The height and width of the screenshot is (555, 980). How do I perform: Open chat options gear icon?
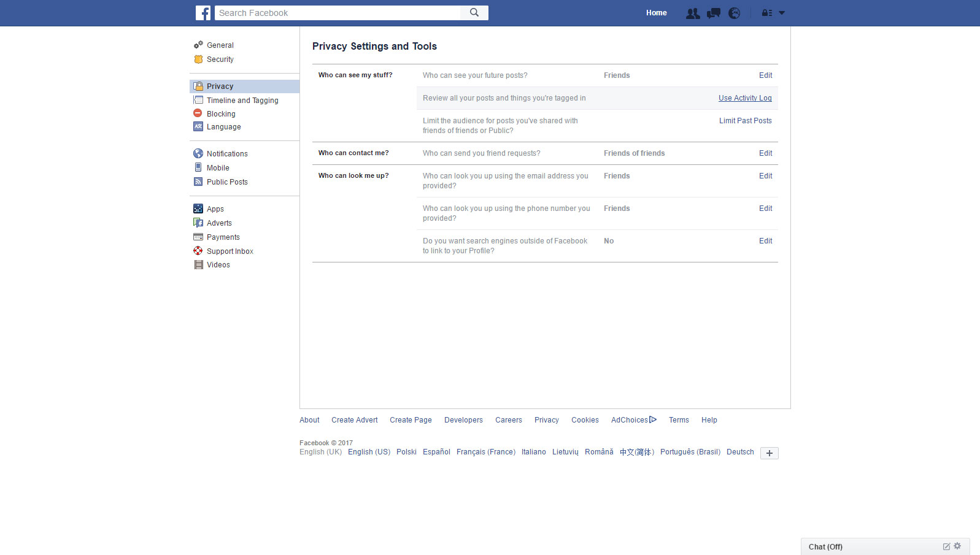tap(957, 546)
